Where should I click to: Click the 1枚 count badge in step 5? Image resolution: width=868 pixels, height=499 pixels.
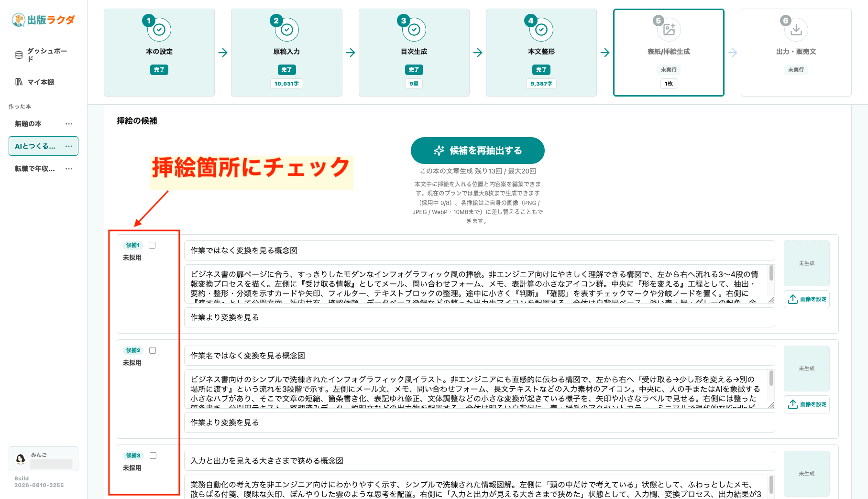tap(669, 84)
